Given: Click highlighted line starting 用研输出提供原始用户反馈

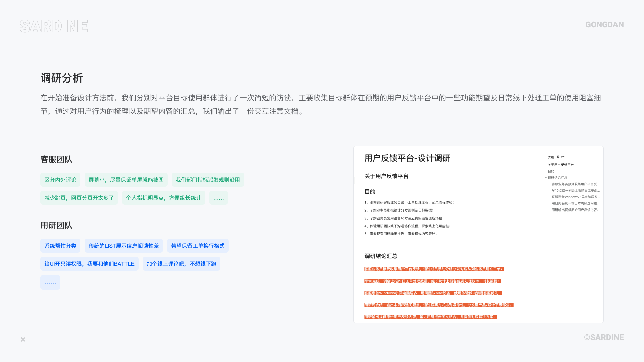Looking at the screenshot, I should 430,317.
